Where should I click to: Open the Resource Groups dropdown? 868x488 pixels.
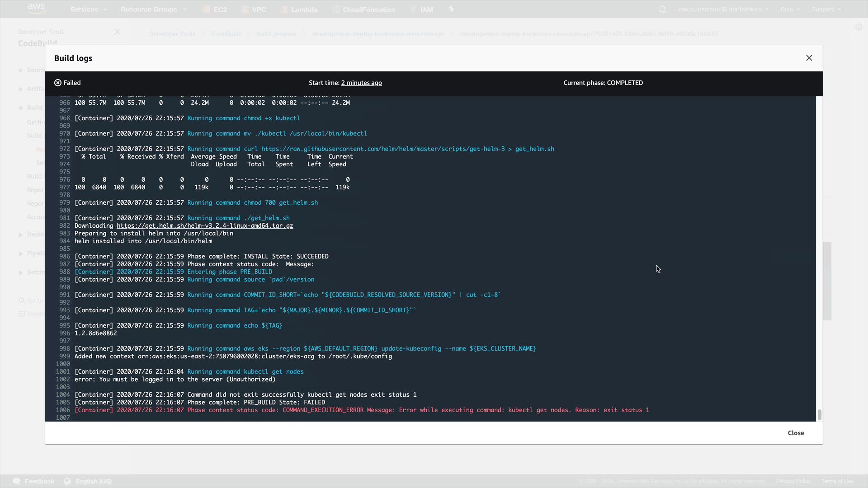tap(153, 9)
